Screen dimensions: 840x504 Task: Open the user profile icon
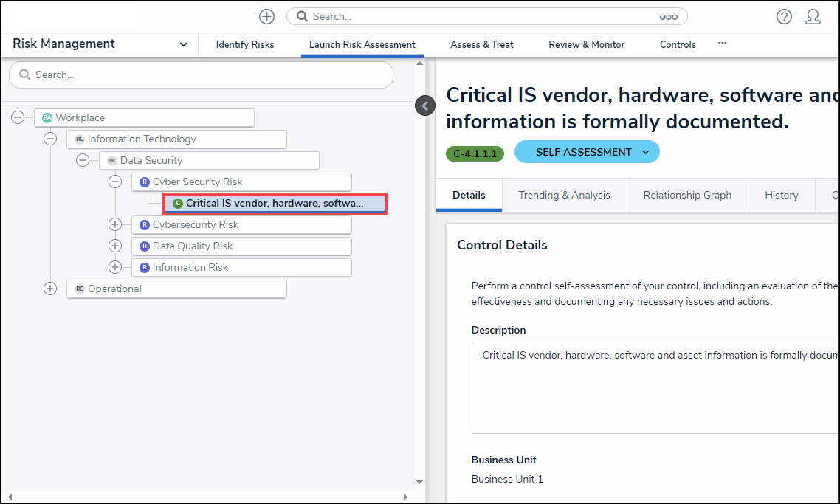coord(813,16)
